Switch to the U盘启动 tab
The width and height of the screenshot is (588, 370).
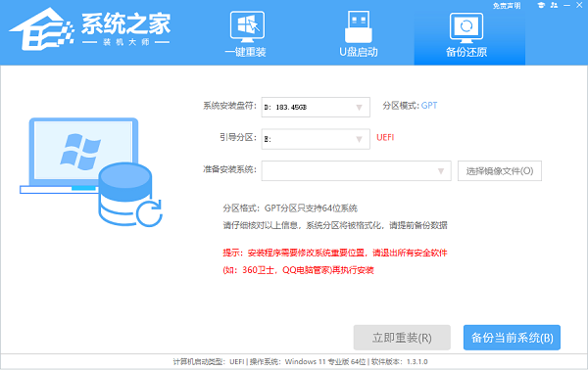pyautogui.click(x=358, y=33)
